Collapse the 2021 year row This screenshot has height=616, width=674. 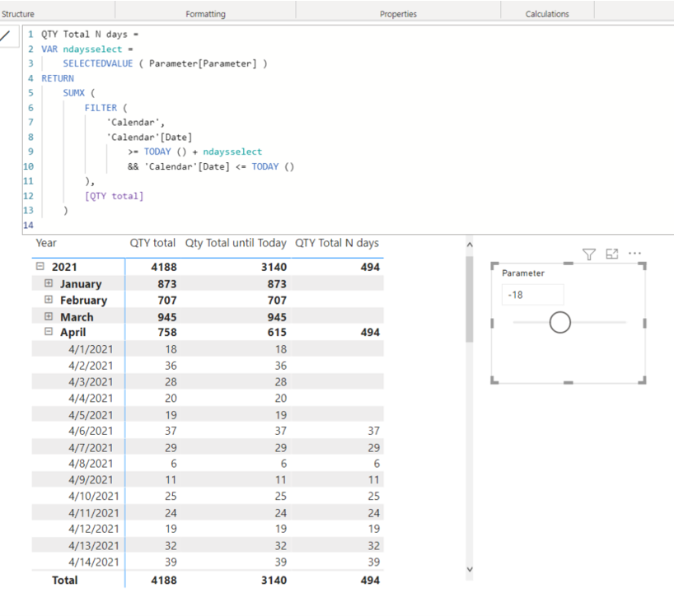click(x=40, y=266)
